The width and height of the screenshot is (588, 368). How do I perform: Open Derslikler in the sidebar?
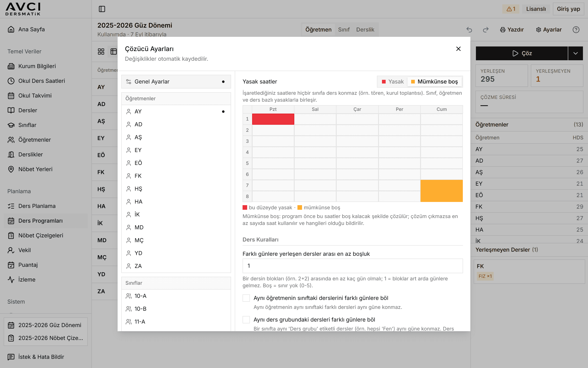pos(46,155)
